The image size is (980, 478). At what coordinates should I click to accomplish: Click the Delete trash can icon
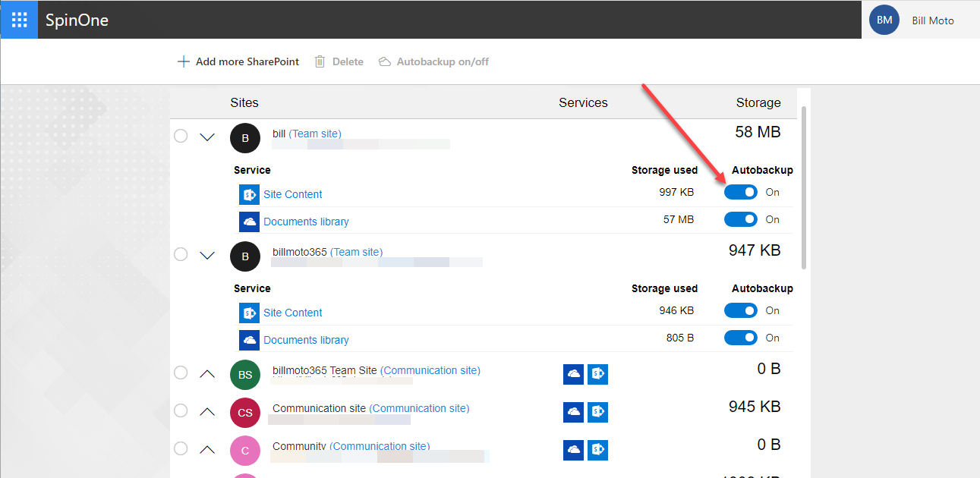320,61
